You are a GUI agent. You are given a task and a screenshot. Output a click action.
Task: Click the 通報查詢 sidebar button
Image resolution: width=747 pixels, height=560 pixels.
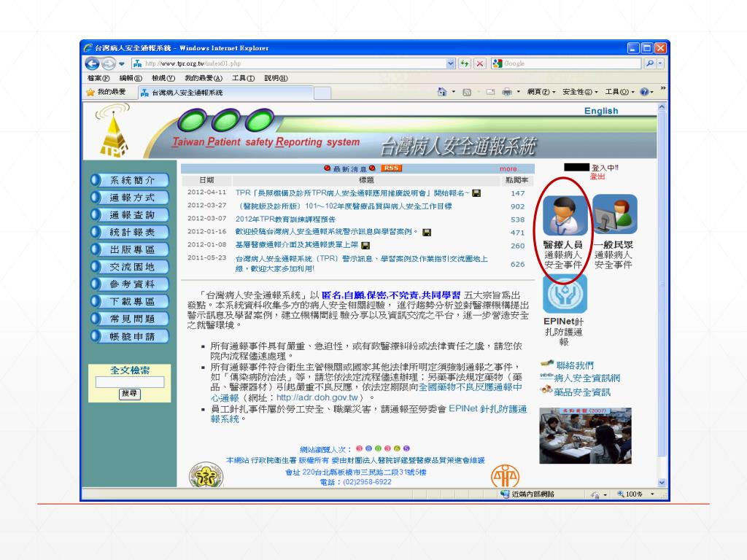[x=130, y=215]
